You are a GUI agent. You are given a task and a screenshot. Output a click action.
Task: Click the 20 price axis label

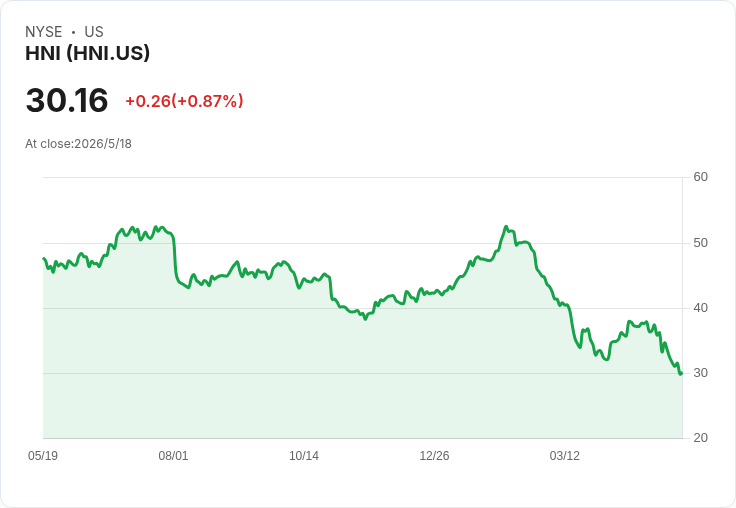700,438
